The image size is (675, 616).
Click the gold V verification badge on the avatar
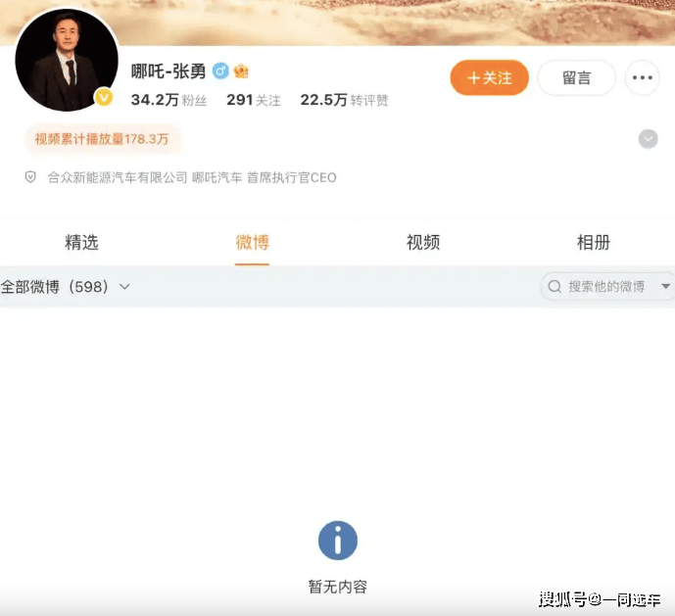pos(104,97)
